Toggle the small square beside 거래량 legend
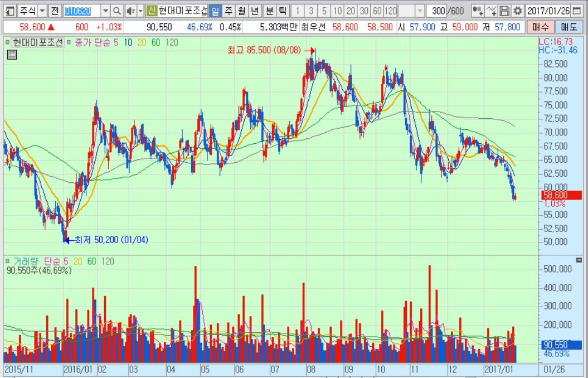Viewport: 588px width, 378px height. click(x=8, y=260)
